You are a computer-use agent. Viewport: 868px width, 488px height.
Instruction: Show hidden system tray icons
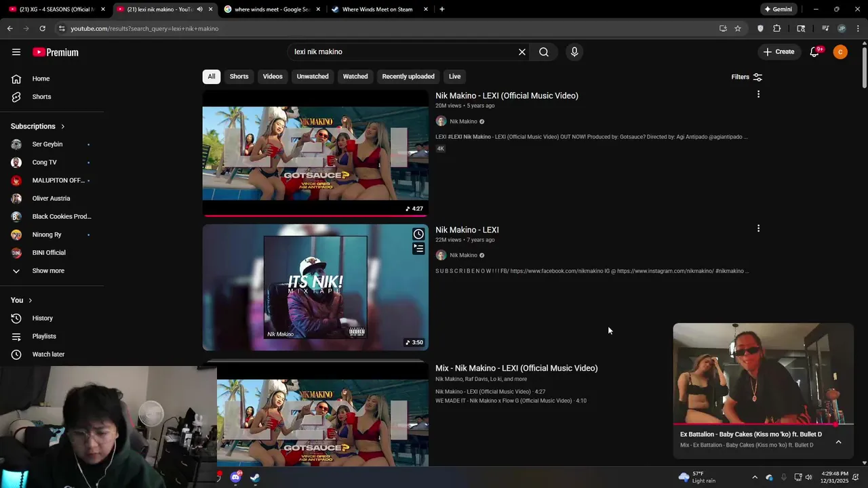(755, 477)
